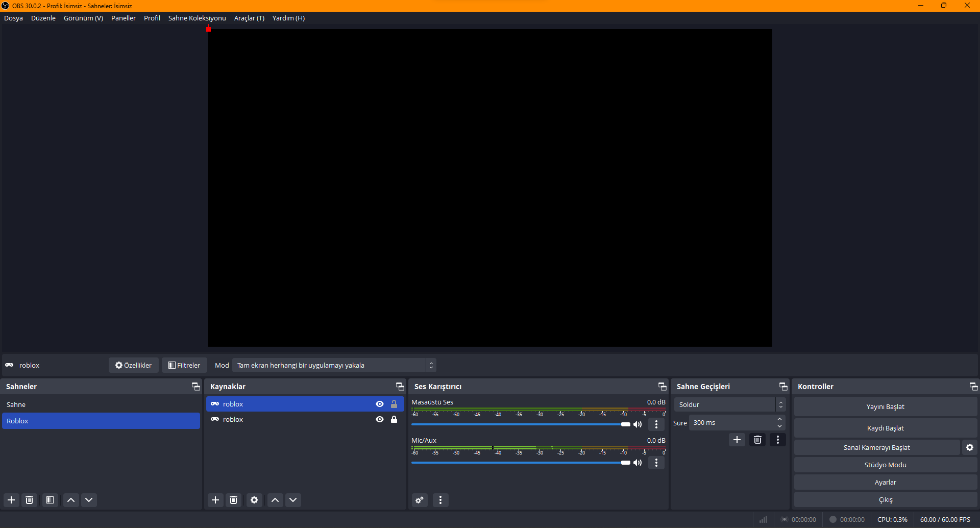Click Kaydı Başlat to start recording
This screenshot has height=528, width=980.
886,428
